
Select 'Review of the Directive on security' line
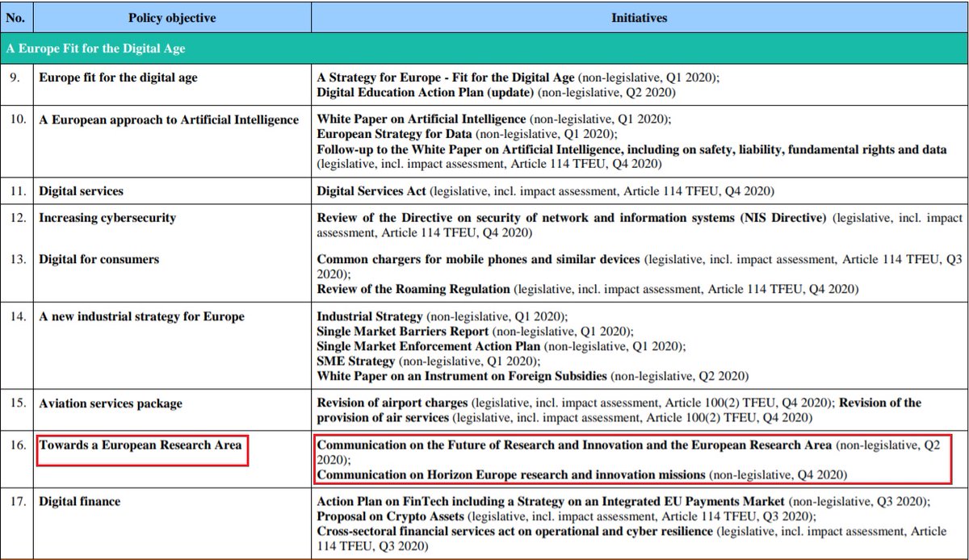point(573,218)
